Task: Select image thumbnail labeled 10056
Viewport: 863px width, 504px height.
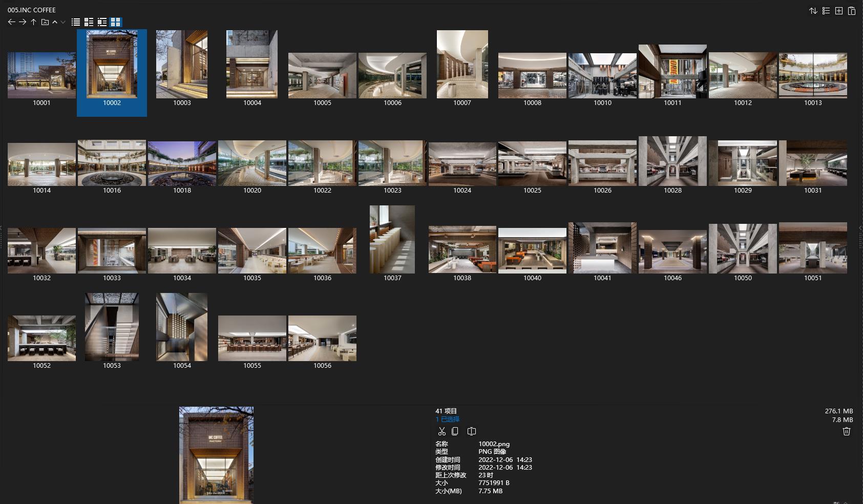Action: click(x=322, y=339)
